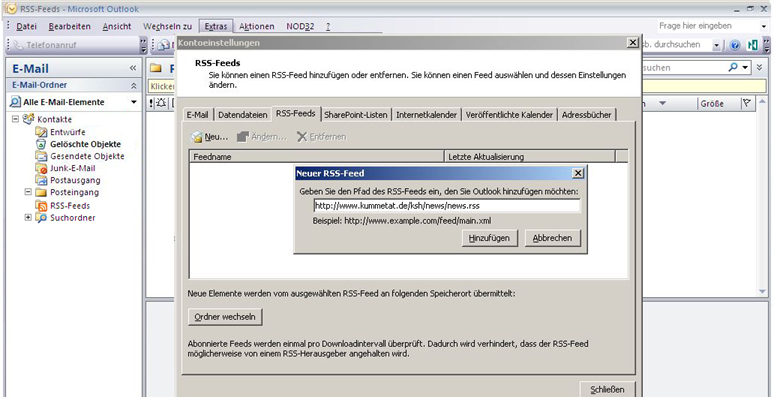Click the magnifier icon in the search box
The width and height of the screenshot is (774, 397).
(734, 67)
